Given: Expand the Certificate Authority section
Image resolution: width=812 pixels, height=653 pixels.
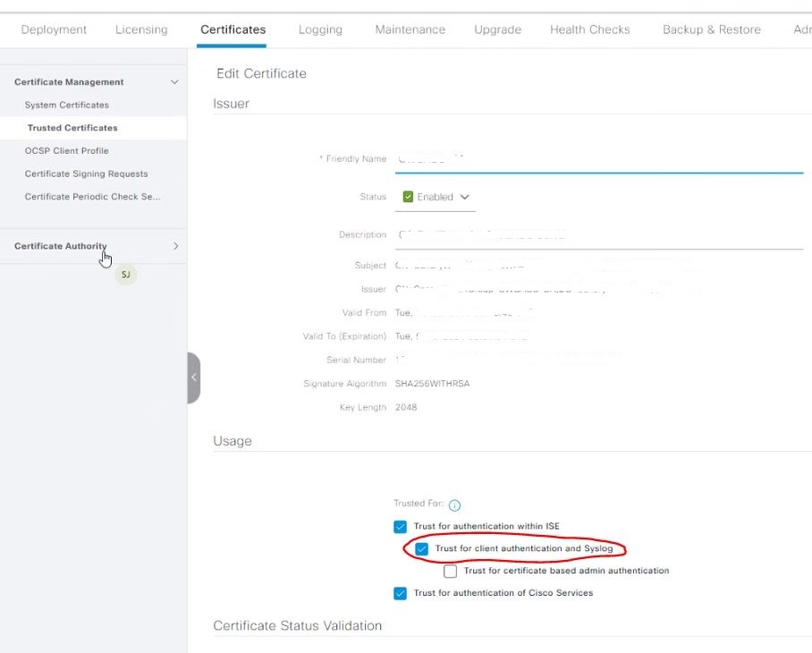Looking at the screenshot, I should [x=175, y=246].
